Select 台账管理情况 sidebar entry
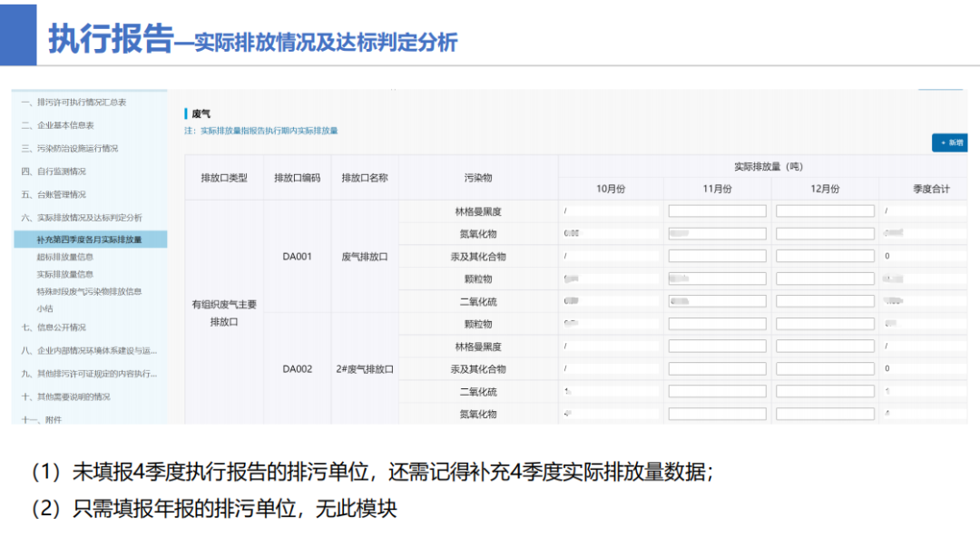Viewport: 980px width, 538px height. tap(63, 193)
